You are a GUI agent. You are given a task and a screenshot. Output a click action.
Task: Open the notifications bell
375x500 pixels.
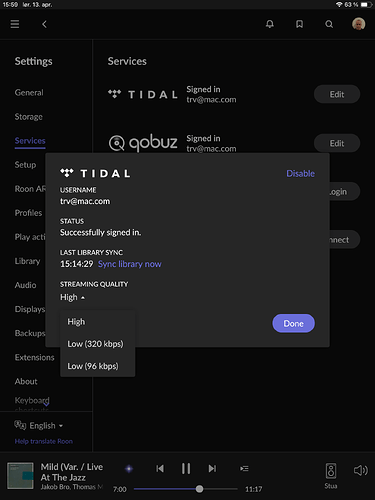270,24
